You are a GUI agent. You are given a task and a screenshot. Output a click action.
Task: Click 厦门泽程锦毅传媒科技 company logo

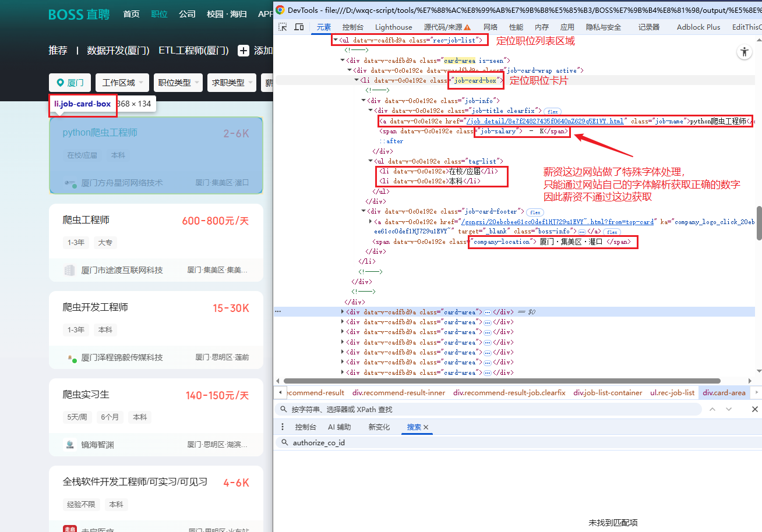[x=71, y=357]
